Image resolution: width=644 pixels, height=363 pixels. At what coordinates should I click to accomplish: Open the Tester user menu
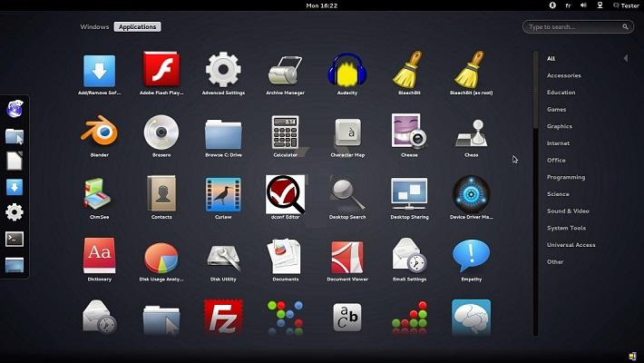click(627, 5)
